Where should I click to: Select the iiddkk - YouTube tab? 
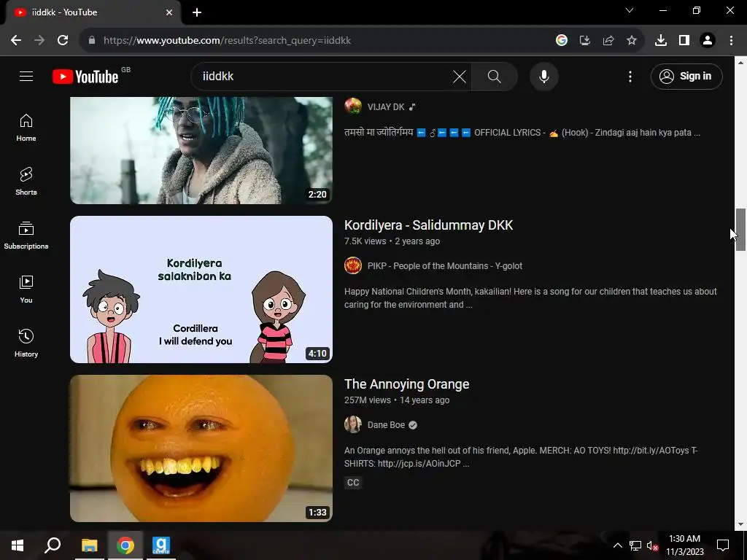[93, 12]
